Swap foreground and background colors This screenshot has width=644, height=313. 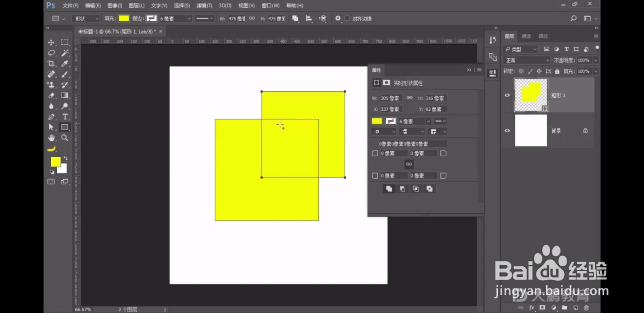[x=66, y=158]
